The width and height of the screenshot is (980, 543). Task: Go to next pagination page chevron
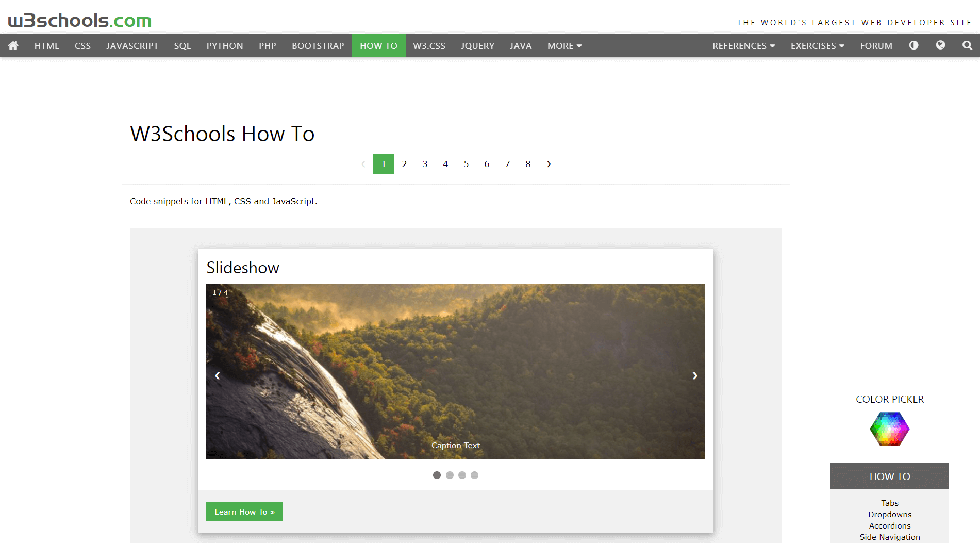click(x=549, y=164)
